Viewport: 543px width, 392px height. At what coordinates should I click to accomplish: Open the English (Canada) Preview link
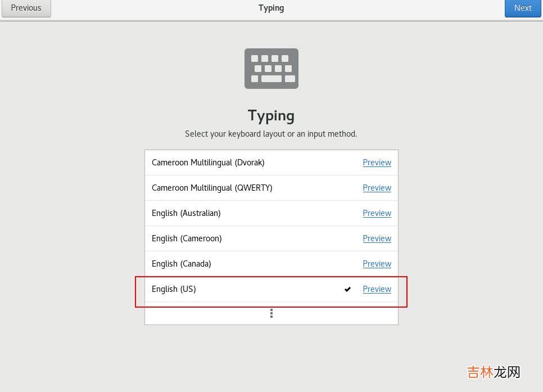(x=377, y=264)
